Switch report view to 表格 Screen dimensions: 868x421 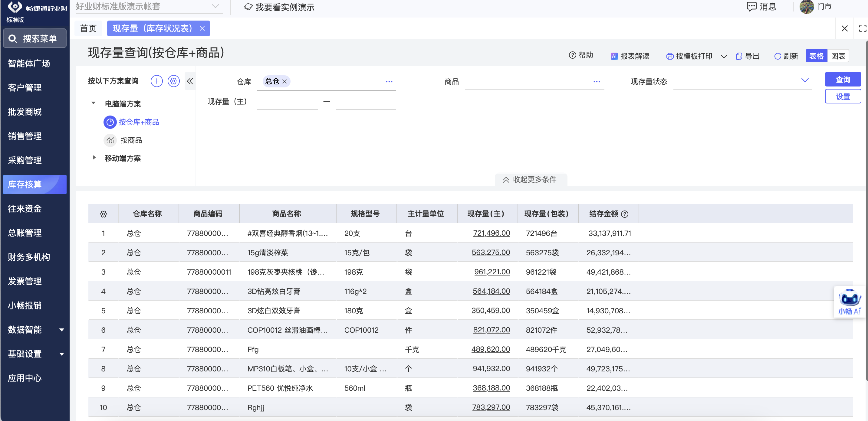click(x=816, y=56)
